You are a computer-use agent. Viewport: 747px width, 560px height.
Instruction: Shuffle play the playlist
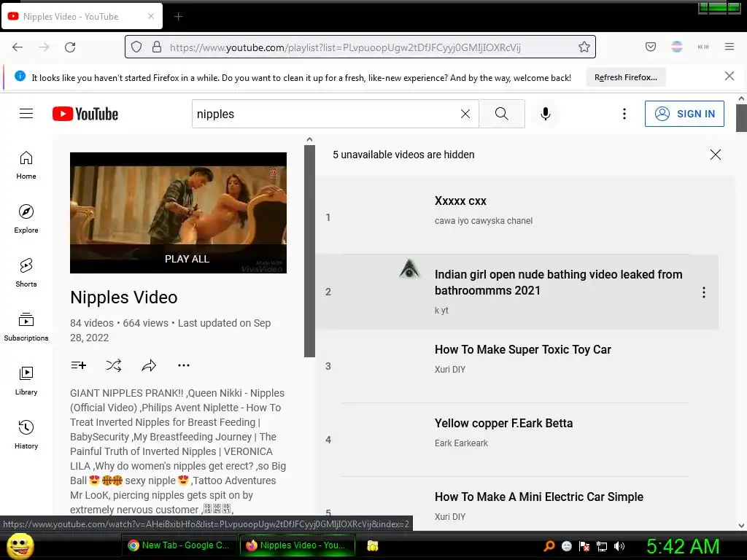(x=113, y=365)
